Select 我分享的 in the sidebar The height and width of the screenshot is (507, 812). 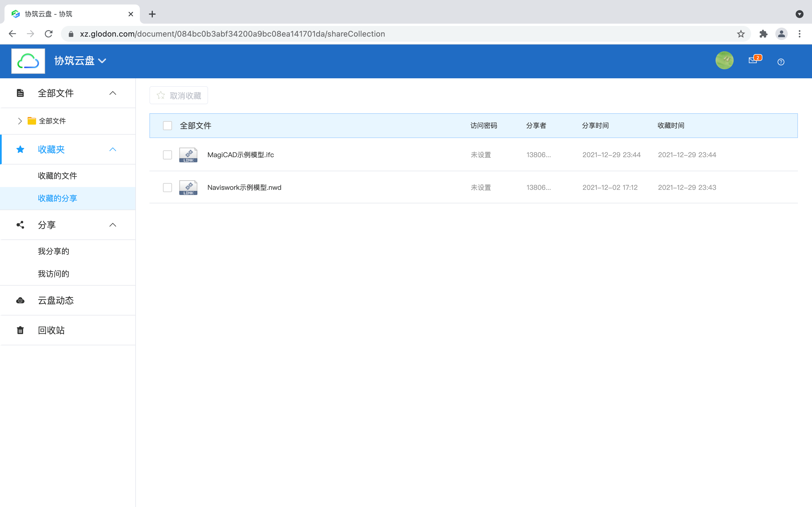pos(53,251)
